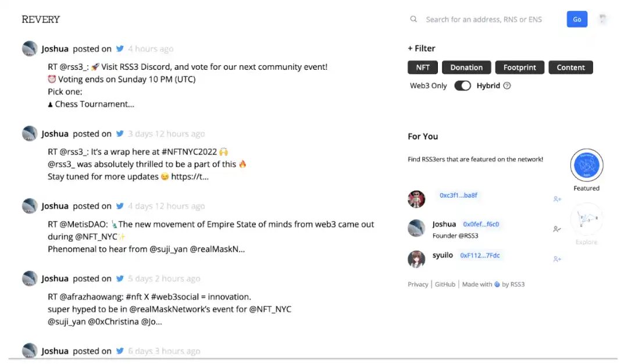Select the Explore circle icon
Viewport: 628px width, 364px height.
click(x=586, y=220)
